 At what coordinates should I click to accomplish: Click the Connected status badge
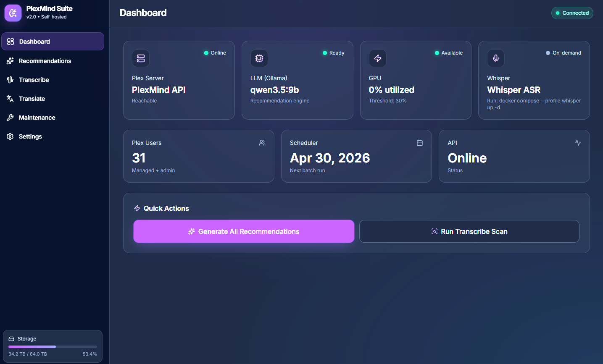[x=572, y=13]
